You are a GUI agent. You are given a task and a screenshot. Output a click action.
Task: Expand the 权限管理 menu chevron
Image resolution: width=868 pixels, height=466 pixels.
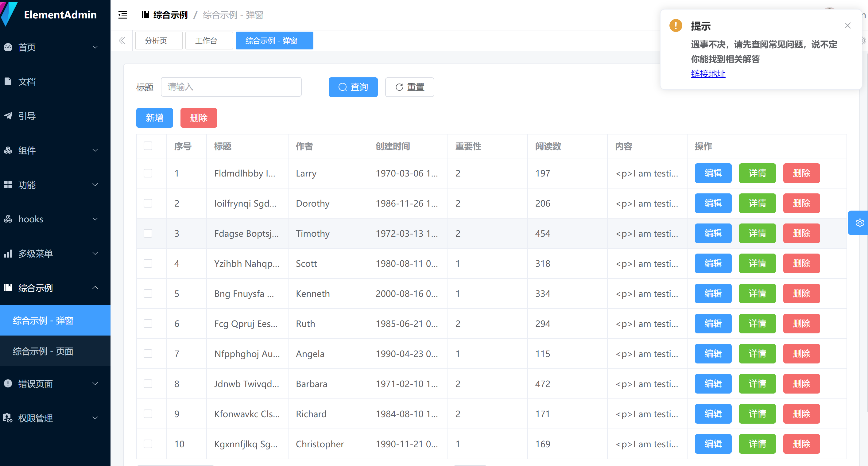pyautogui.click(x=95, y=418)
